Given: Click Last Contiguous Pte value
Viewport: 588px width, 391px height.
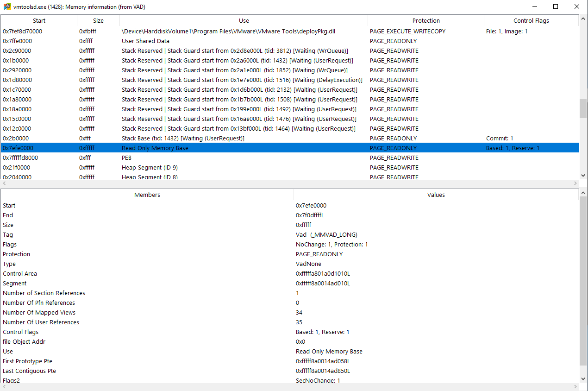Looking at the screenshot, I should tap(323, 371).
